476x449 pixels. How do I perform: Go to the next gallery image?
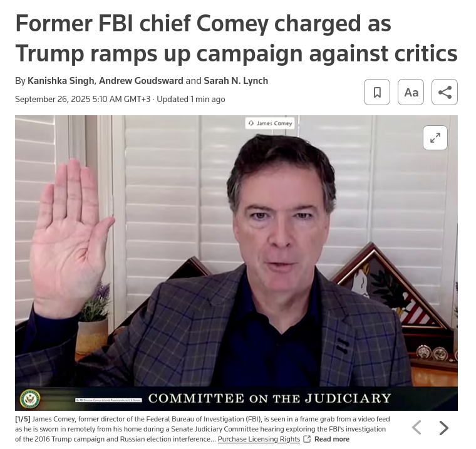tap(444, 428)
